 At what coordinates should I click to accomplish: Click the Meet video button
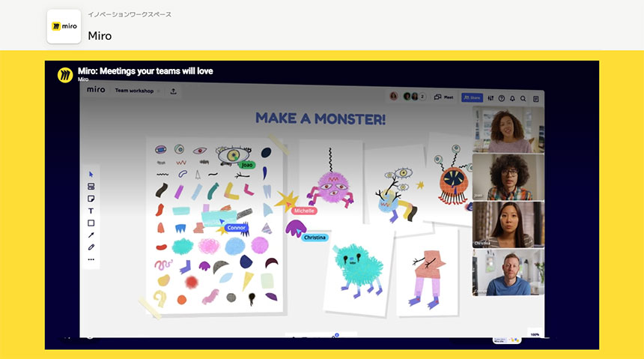tap(444, 97)
